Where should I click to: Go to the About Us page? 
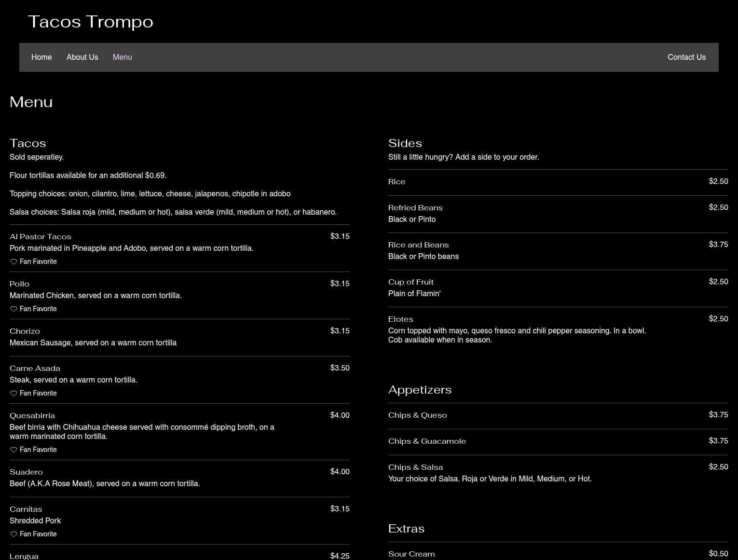pos(82,57)
